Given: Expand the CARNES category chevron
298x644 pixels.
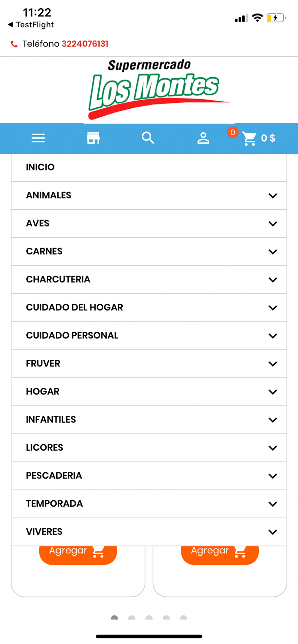Looking at the screenshot, I should click(273, 252).
